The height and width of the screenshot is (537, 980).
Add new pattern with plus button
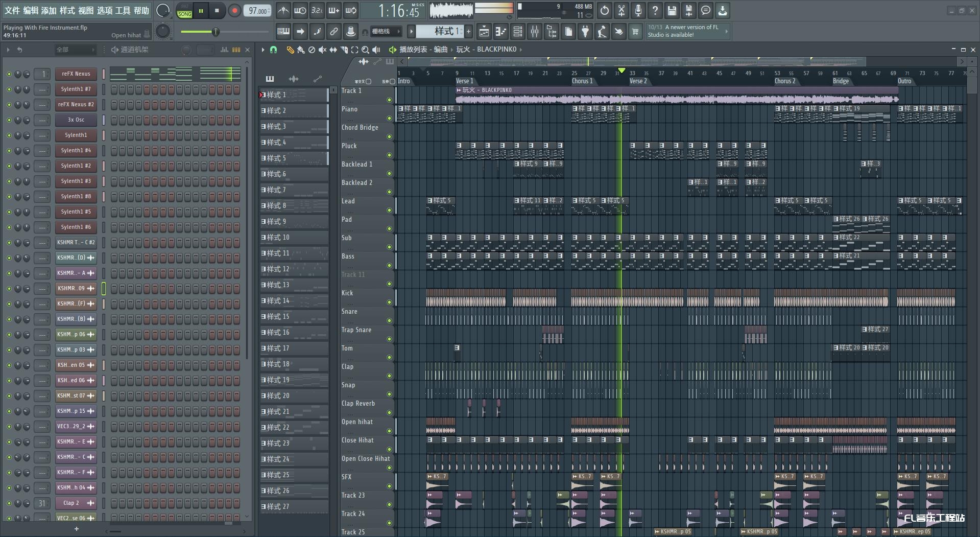click(x=468, y=32)
